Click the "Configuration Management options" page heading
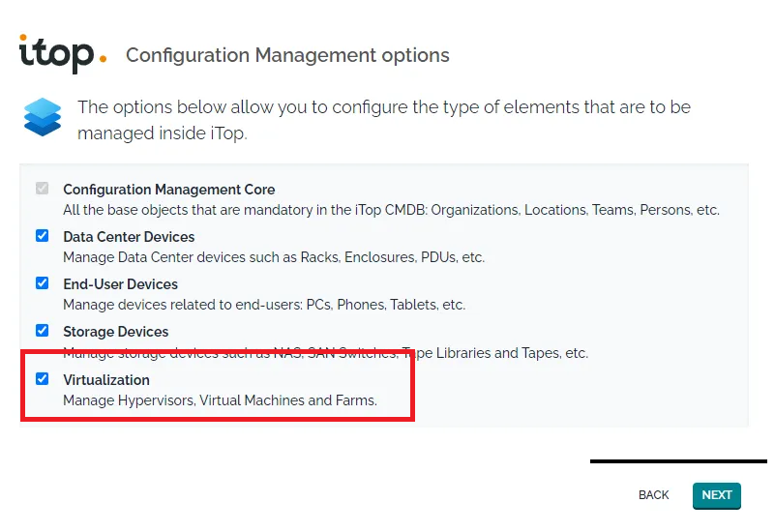 tap(287, 55)
